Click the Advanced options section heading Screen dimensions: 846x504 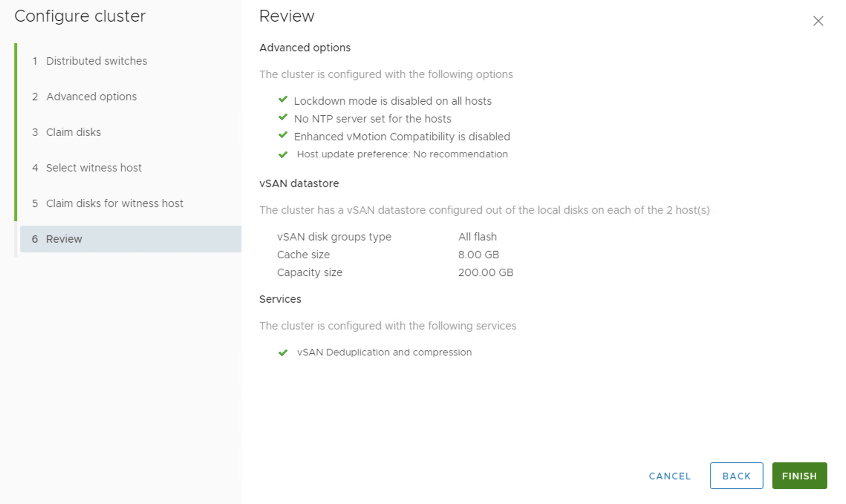coord(305,48)
